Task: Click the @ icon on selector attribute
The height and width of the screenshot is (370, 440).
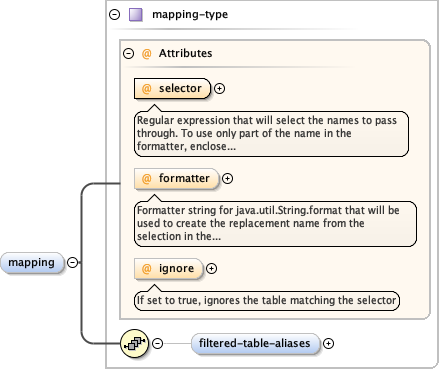Action: (147, 89)
